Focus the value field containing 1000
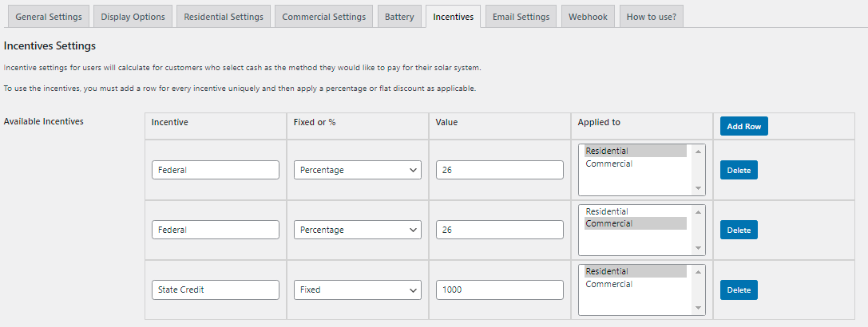The image size is (868, 327). [x=500, y=290]
